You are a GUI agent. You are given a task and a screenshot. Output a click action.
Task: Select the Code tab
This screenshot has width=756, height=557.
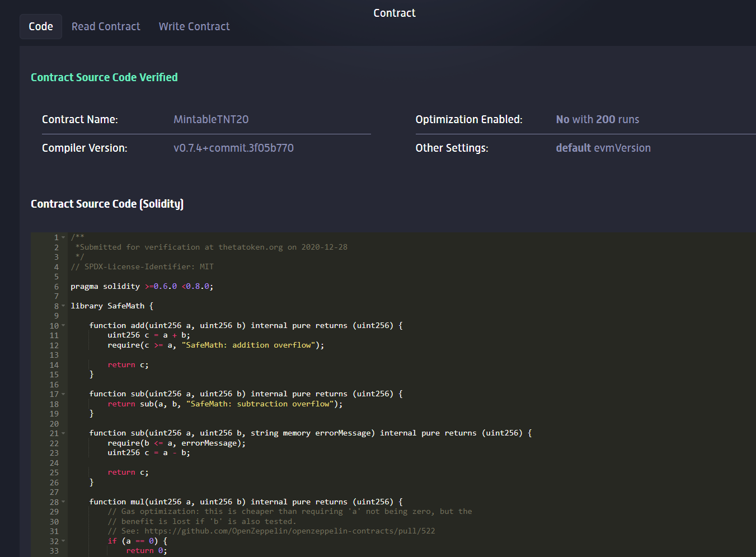click(41, 26)
